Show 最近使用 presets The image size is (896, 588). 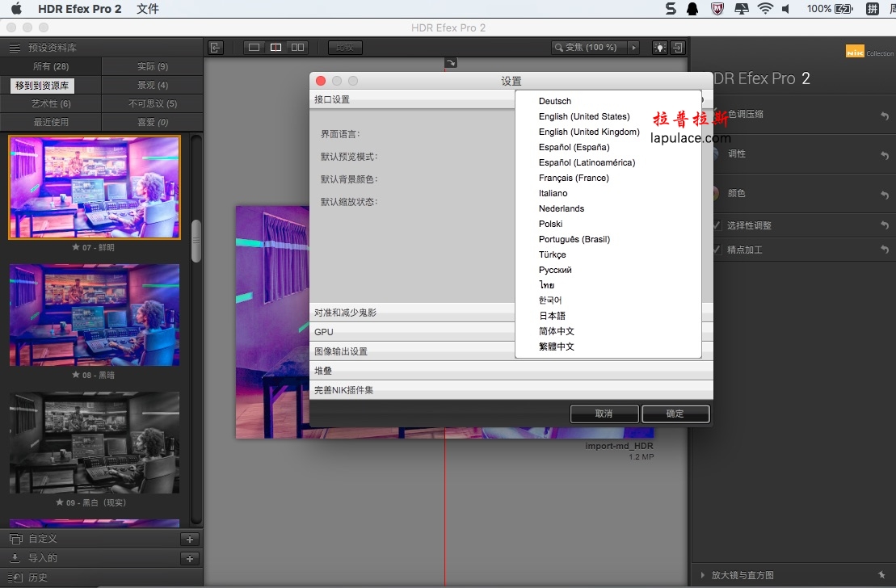51,122
